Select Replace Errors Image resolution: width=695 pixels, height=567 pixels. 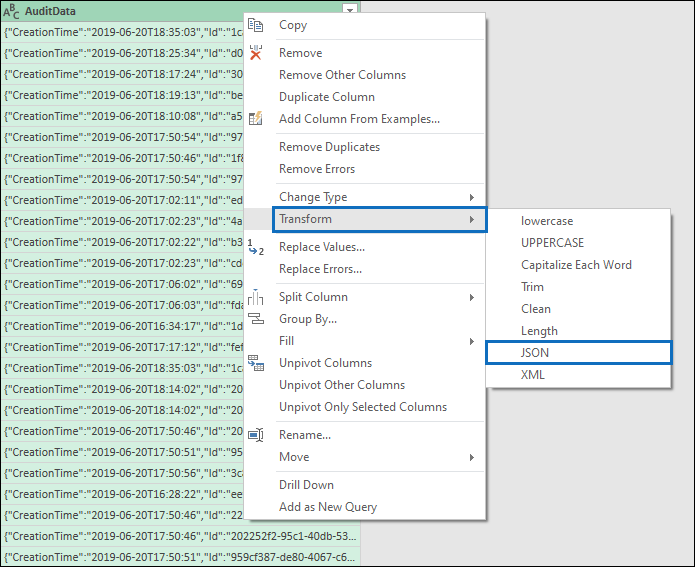364,269
